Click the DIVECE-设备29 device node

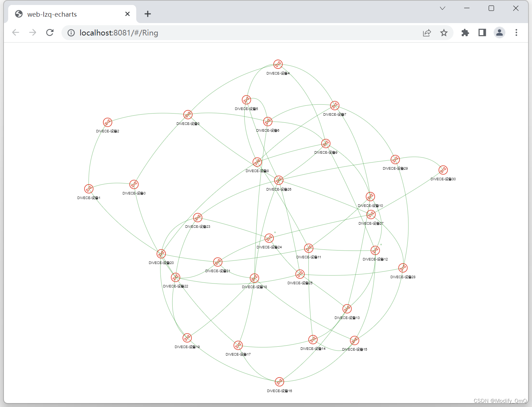(x=395, y=159)
